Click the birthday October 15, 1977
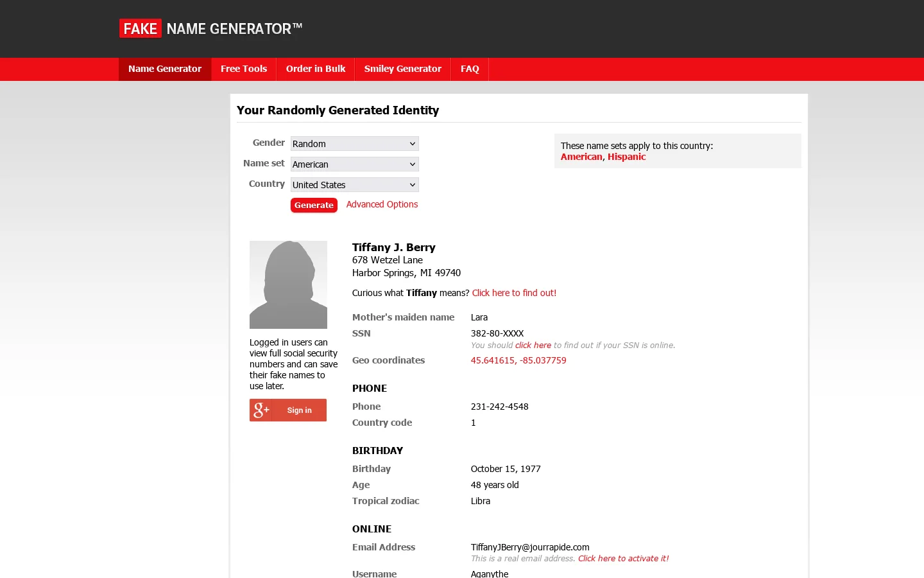Screen dimensions: 924x578 (506, 469)
